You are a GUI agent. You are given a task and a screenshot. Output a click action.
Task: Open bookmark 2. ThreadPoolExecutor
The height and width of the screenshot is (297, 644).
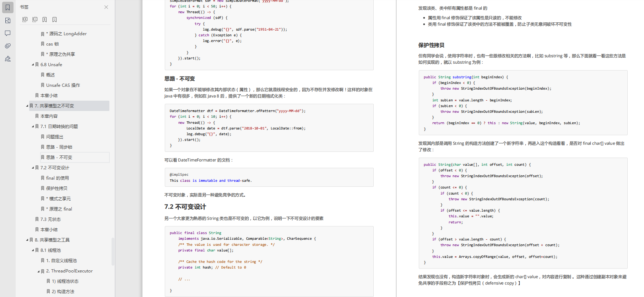coord(69,271)
